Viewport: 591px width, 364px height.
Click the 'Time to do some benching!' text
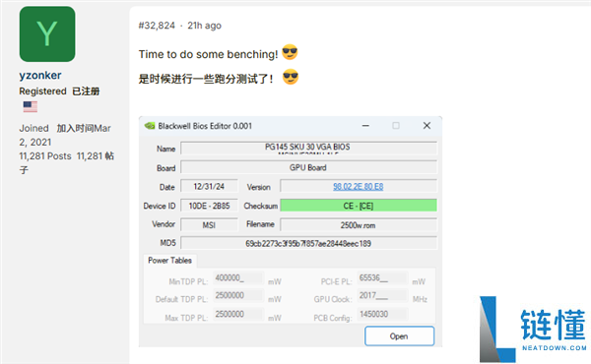pos(208,54)
